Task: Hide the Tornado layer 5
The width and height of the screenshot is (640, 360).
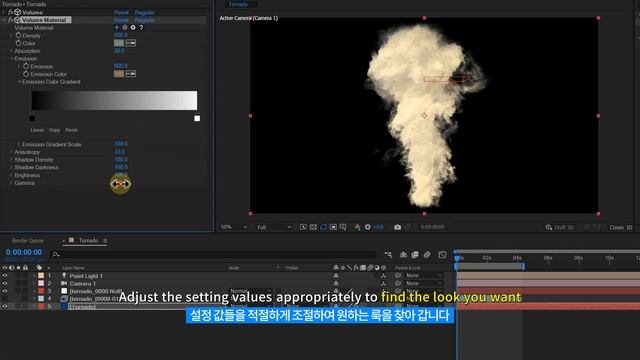Action: tap(4, 306)
